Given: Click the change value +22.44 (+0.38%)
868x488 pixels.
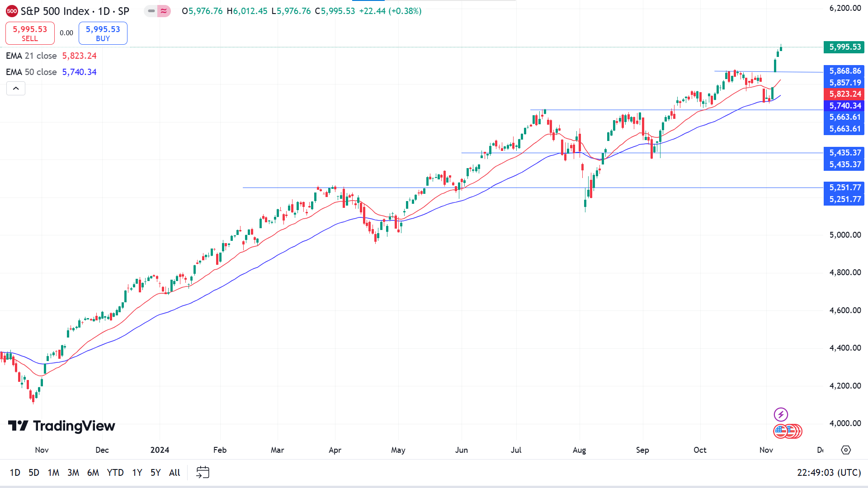Looking at the screenshot, I should (390, 11).
